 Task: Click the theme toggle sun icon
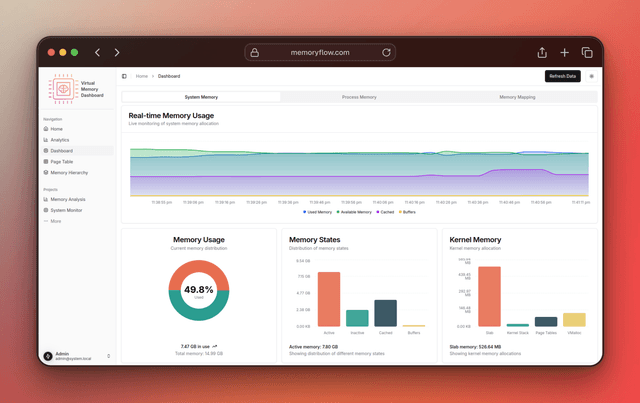pos(591,76)
